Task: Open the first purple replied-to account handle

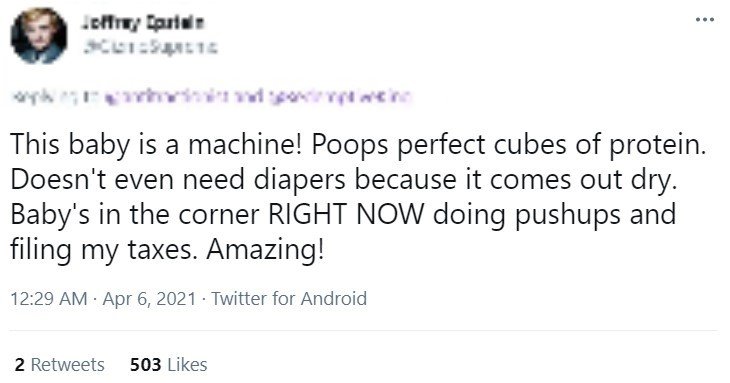Action: coord(165,97)
